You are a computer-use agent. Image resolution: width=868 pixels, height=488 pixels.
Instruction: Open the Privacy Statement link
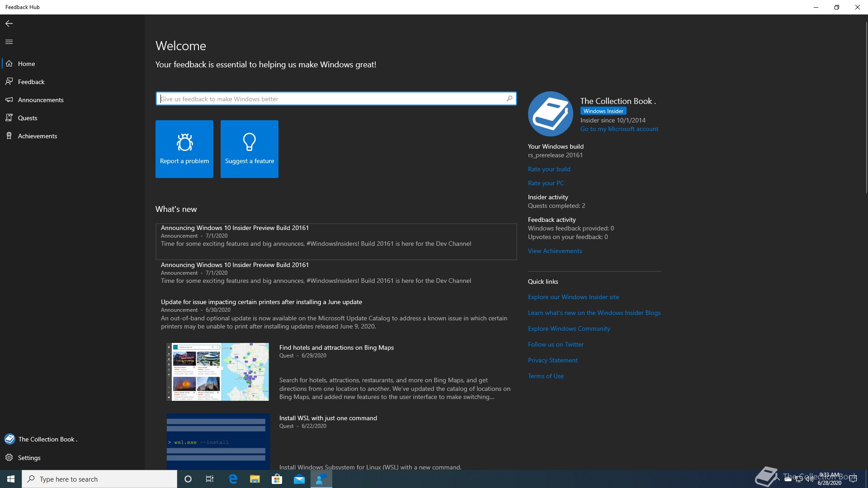click(x=552, y=360)
